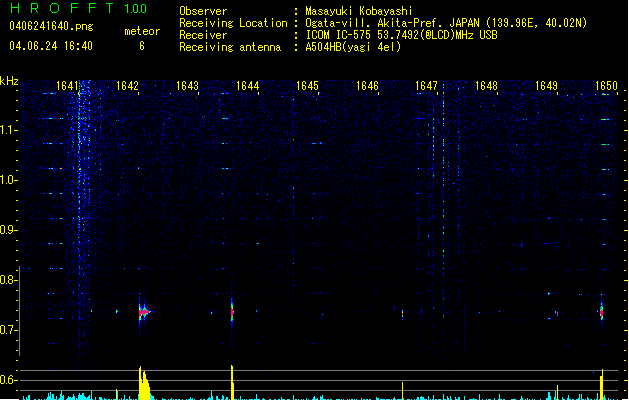This screenshot has width=629, height=400.
Task: Click the 1648 time marker
Action: 486,86
